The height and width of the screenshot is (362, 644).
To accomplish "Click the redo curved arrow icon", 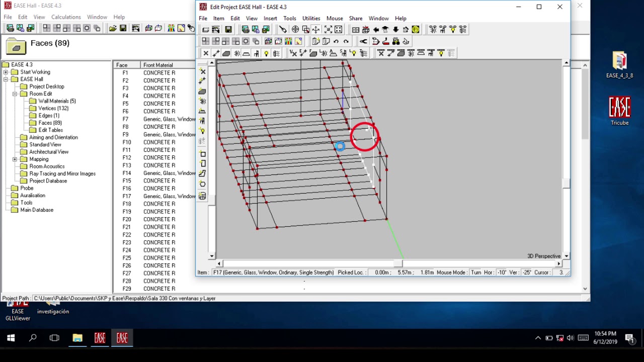I will pyautogui.click(x=346, y=41).
